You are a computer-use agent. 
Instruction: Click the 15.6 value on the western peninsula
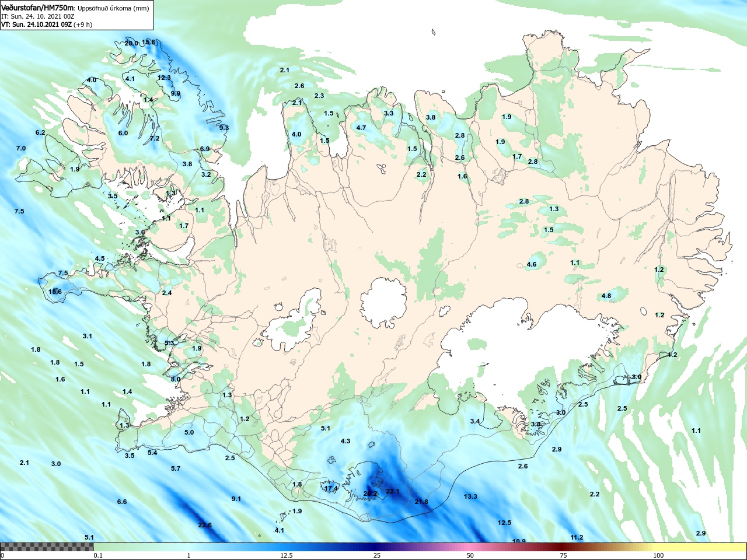[x=55, y=292]
